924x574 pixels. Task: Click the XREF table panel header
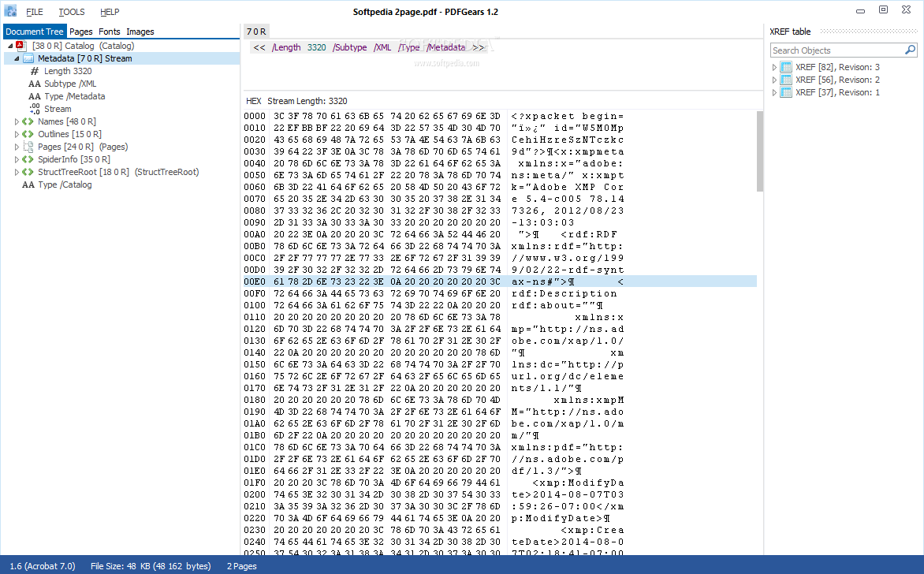[x=790, y=32]
